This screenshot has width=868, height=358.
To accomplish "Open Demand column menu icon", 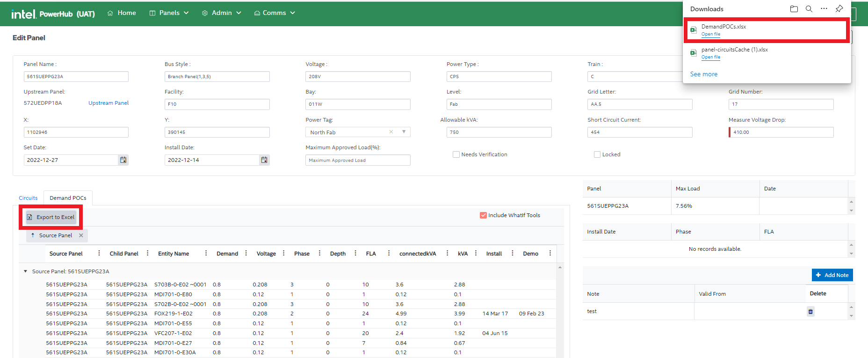I will 246,253.
